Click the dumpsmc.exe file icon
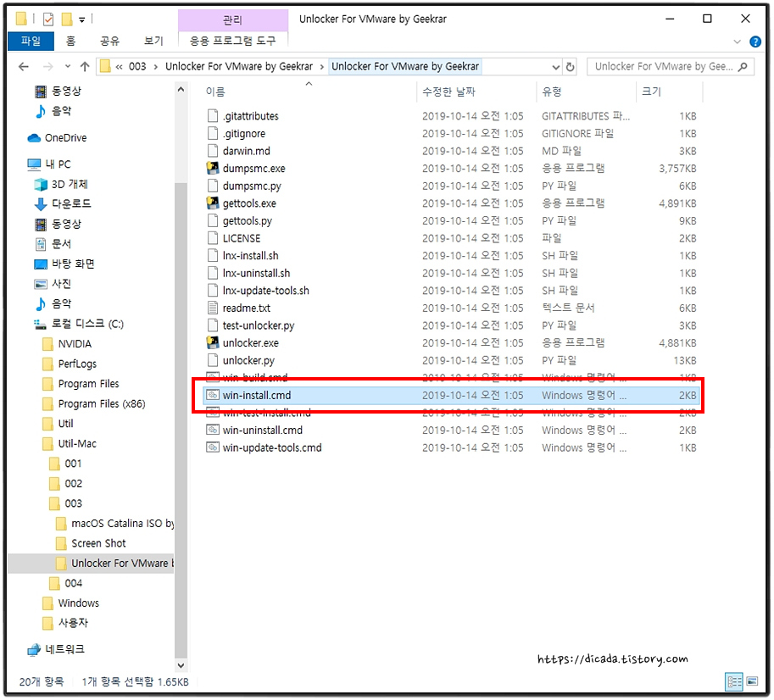Screen dimensions: 774x700 pyautogui.click(x=212, y=168)
